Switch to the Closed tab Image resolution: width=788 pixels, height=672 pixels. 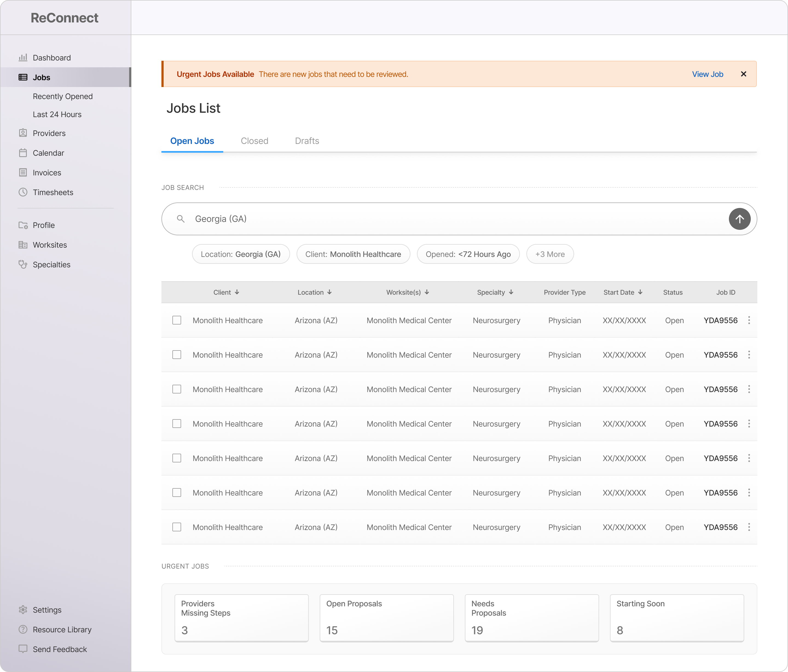click(x=254, y=141)
